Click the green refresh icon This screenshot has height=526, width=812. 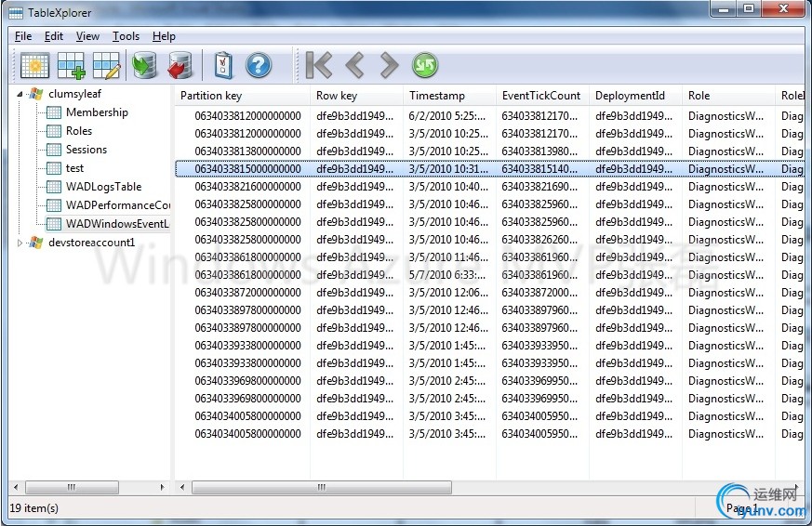click(425, 65)
